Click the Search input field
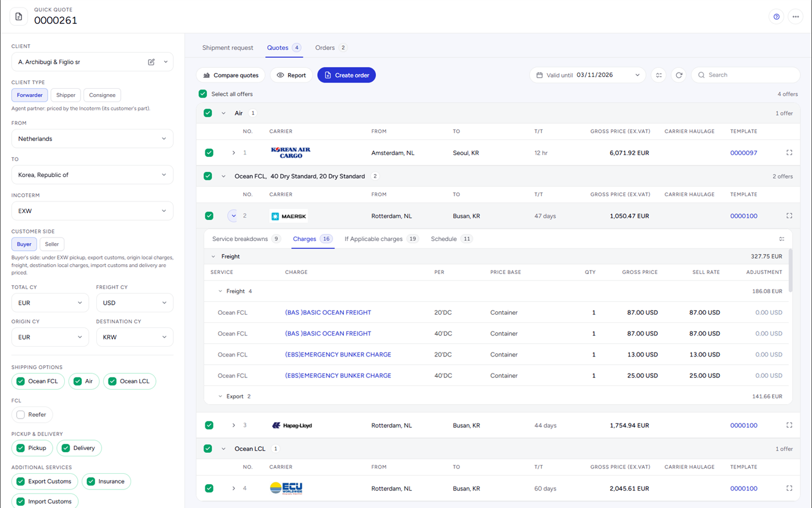812x508 pixels. (745, 75)
